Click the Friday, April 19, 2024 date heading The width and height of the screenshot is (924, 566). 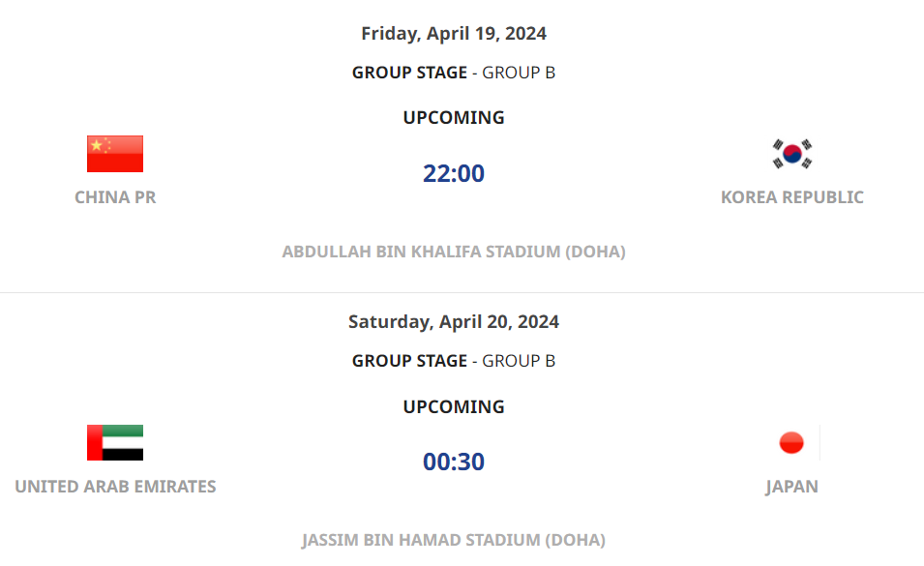tap(454, 34)
